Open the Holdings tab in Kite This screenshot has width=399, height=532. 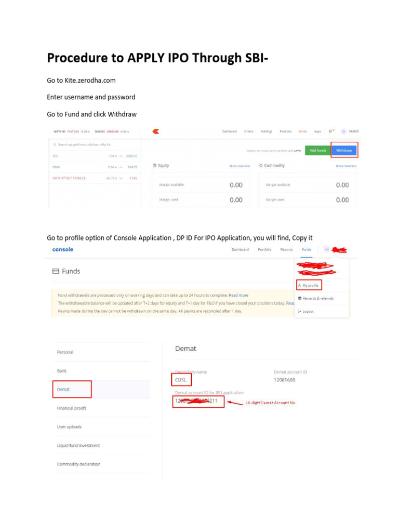pyautogui.click(x=267, y=131)
